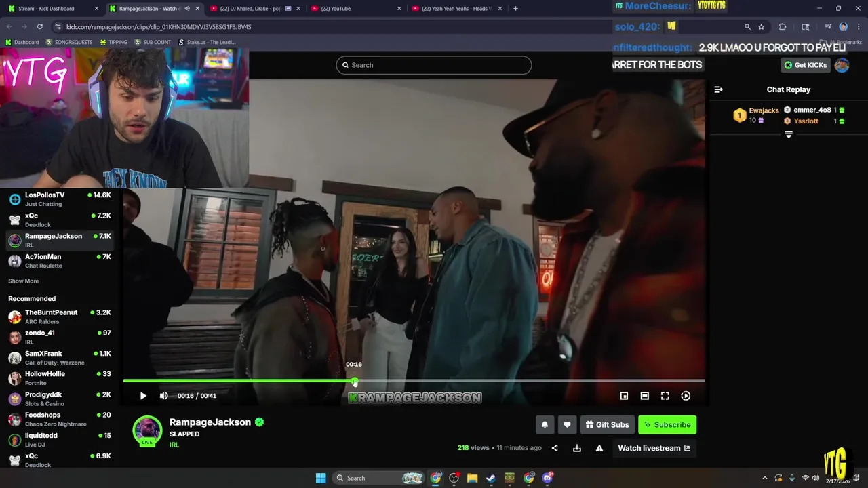Play the clip with the play button
Viewport: 868px width, 488px height.
(142, 396)
